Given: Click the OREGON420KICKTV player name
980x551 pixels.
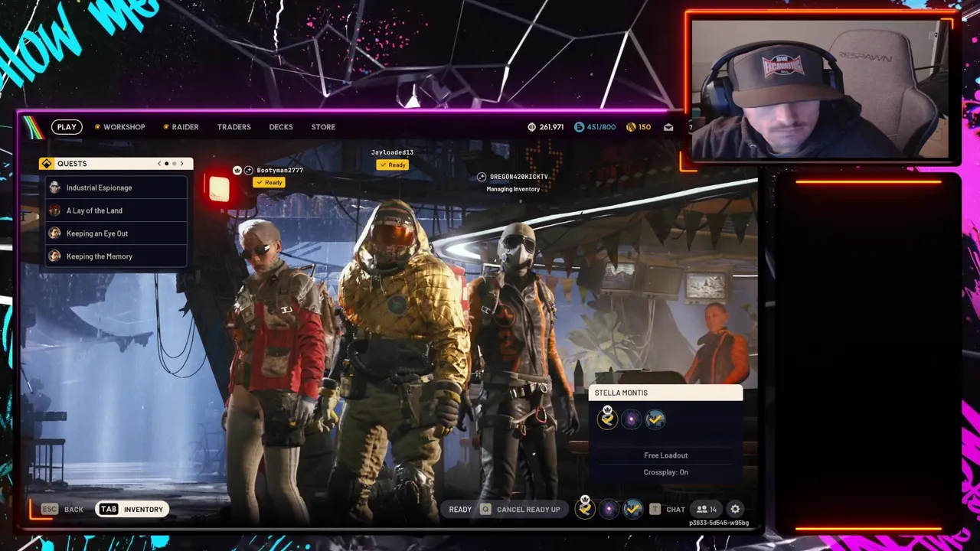Looking at the screenshot, I should tap(518, 177).
